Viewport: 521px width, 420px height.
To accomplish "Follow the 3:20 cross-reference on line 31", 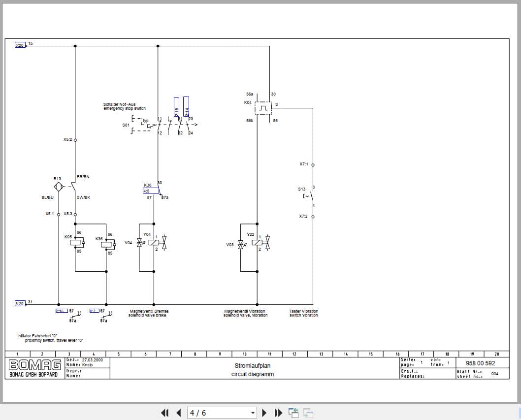I will [20, 303].
